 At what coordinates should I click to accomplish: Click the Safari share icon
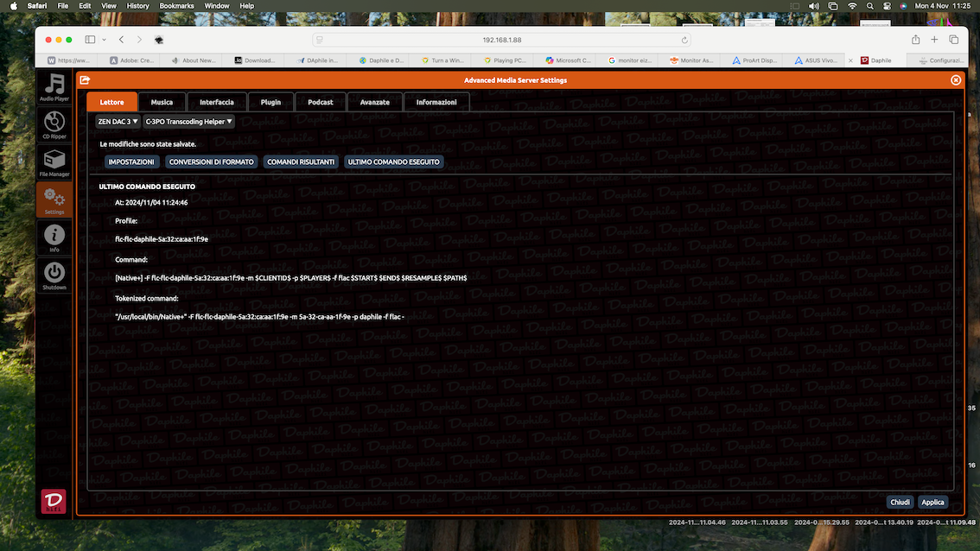point(916,40)
